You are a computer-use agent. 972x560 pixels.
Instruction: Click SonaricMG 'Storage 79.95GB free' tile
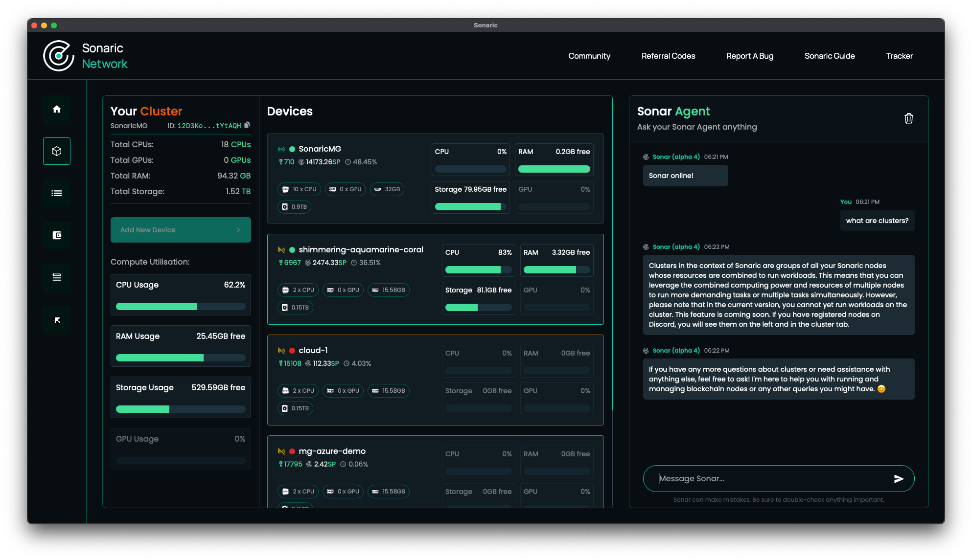tap(471, 197)
